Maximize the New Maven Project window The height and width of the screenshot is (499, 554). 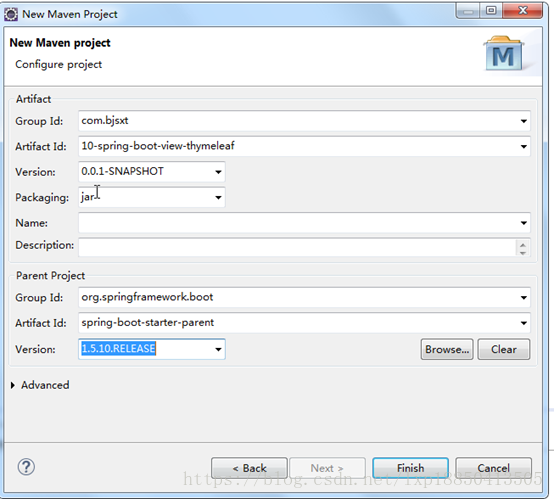(x=491, y=11)
